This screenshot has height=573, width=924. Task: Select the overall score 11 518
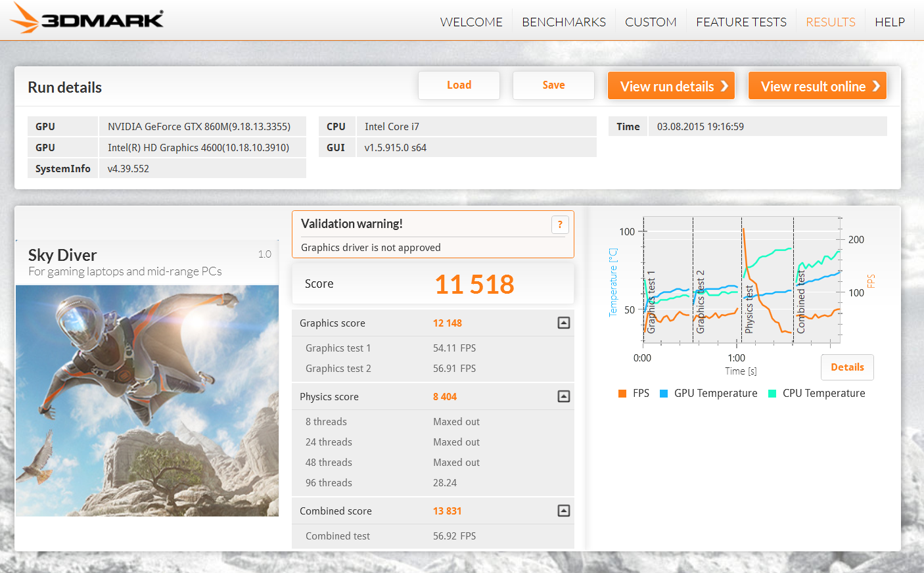(x=474, y=285)
